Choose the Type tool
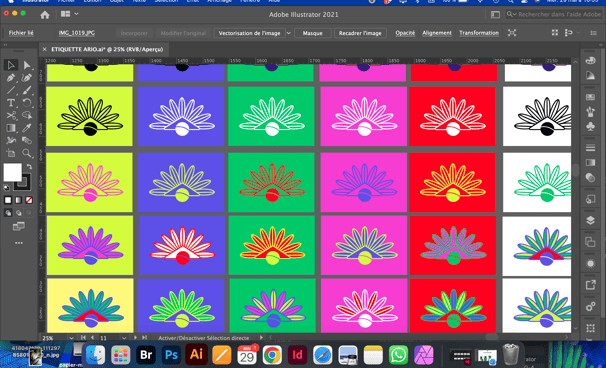606x368 pixels. 11,103
